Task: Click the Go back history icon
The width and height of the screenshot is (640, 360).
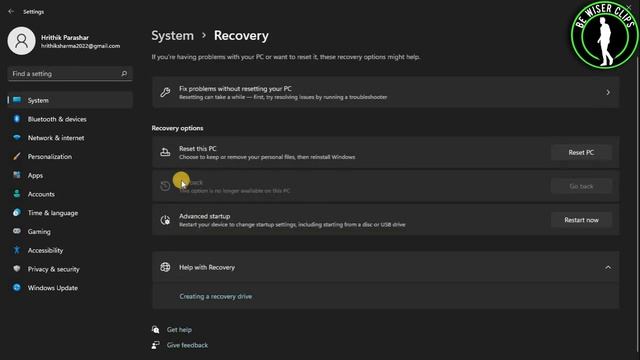Action: 165,186
